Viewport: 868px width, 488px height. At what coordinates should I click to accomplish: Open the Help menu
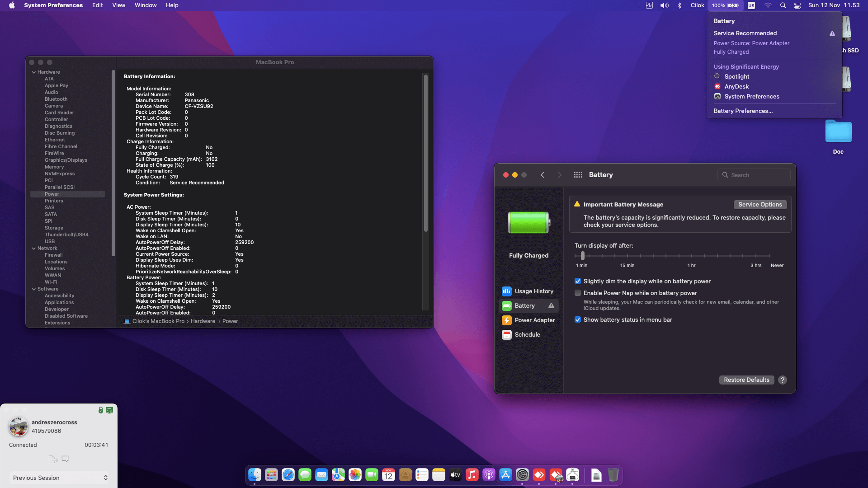pos(172,5)
